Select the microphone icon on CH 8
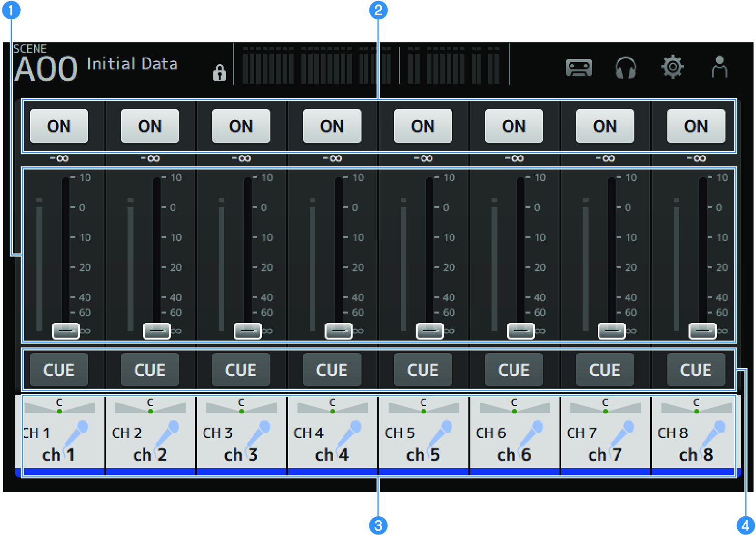Viewport: 756px width, 535px height. click(x=712, y=435)
